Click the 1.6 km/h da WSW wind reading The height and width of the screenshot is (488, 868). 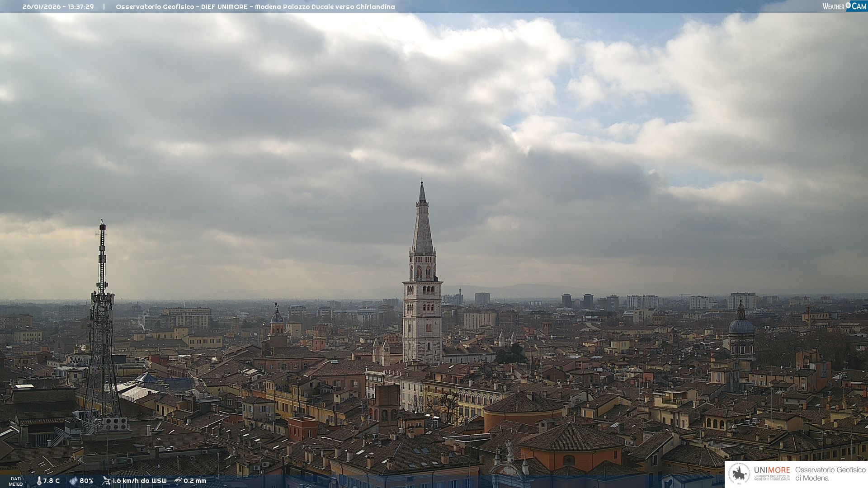click(x=139, y=481)
